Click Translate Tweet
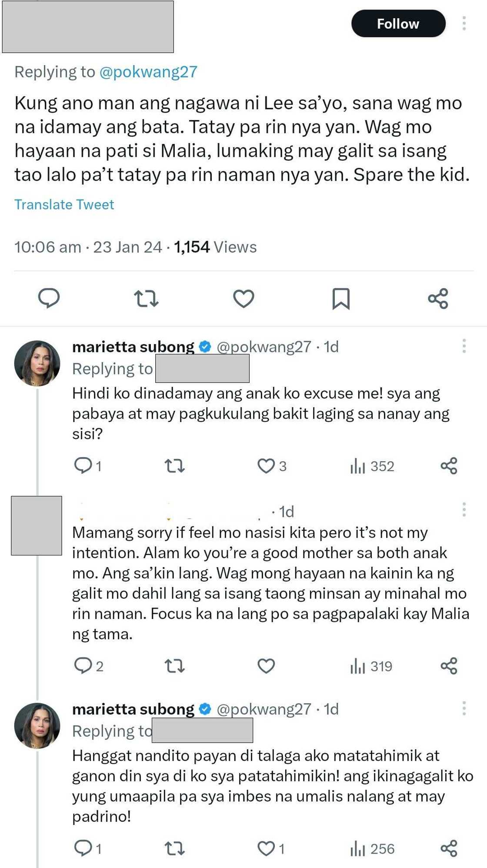The image size is (487, 868). pyautogui.click(x=64, y=204)
